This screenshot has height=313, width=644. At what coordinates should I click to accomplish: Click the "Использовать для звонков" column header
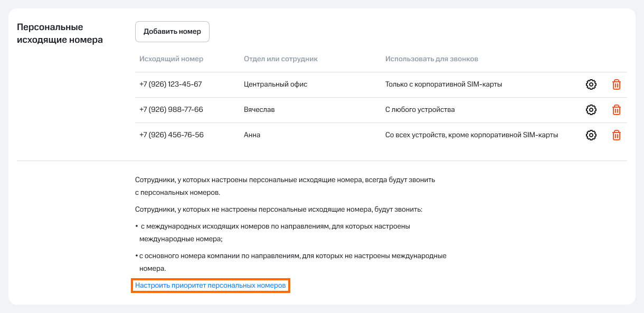click(x=431, y=59)
